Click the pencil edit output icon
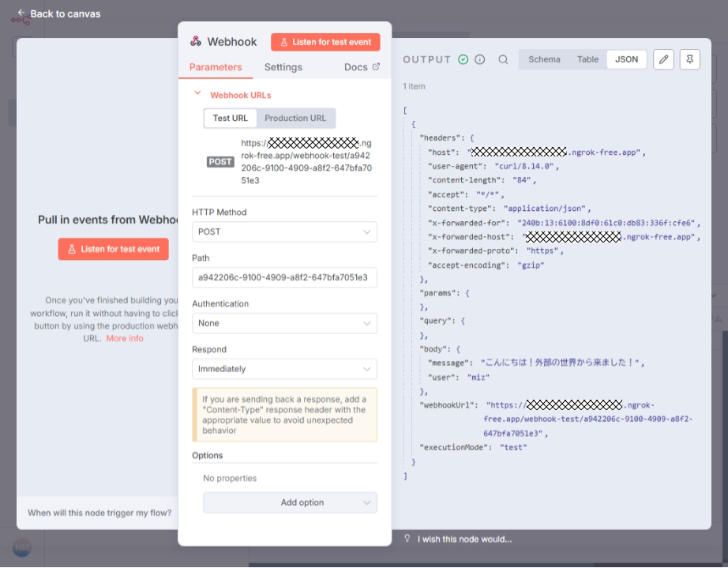The image size is (728, 568). coord(663,59)
